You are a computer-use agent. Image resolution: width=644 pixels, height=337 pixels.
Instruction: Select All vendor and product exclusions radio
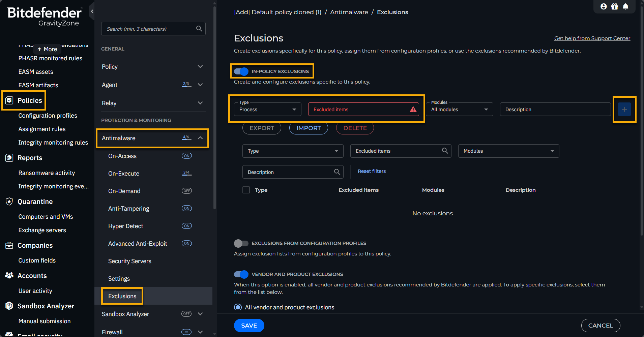point(238,307)
